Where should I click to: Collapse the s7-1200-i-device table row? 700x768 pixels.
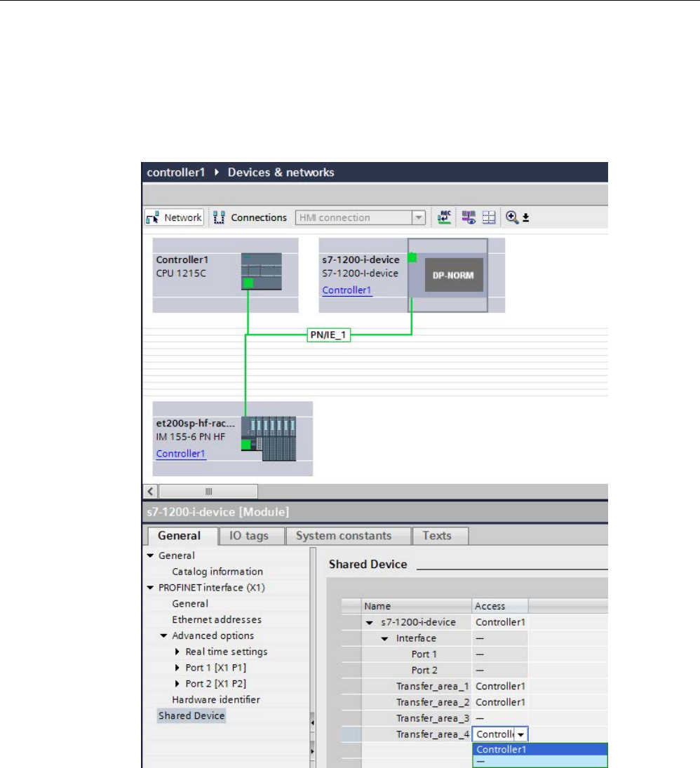[370, 623]
